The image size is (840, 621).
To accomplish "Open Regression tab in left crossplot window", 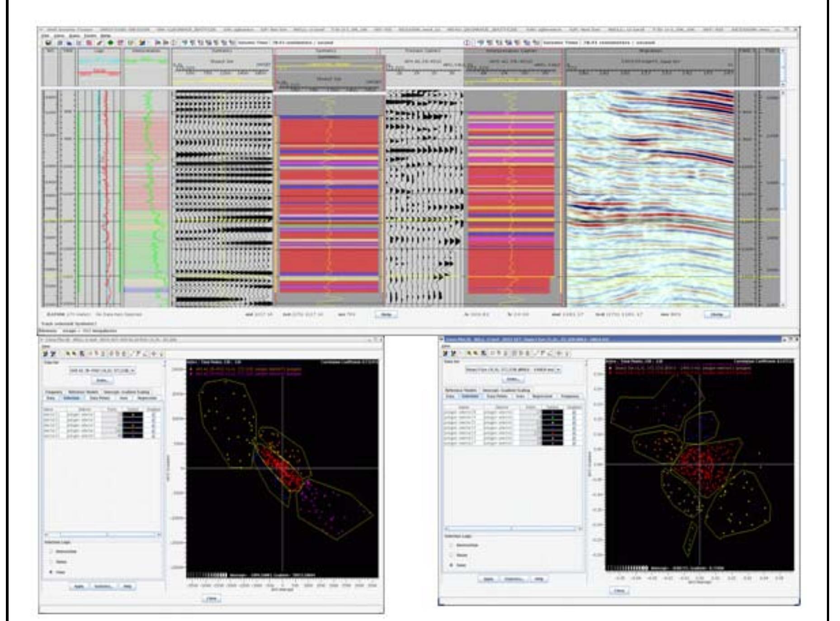I will point(147,398).
